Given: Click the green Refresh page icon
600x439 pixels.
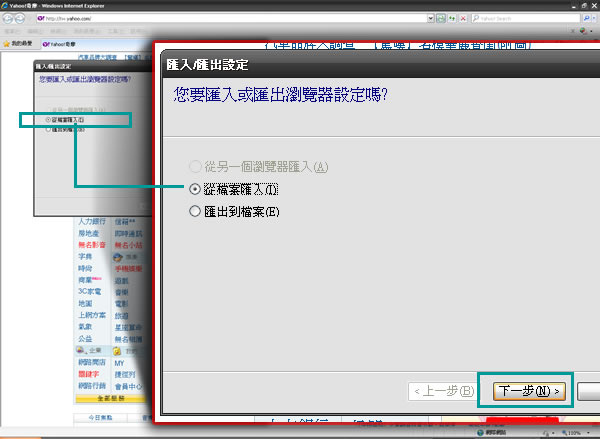Looking at the screenshot, I should tap(441, 18).
